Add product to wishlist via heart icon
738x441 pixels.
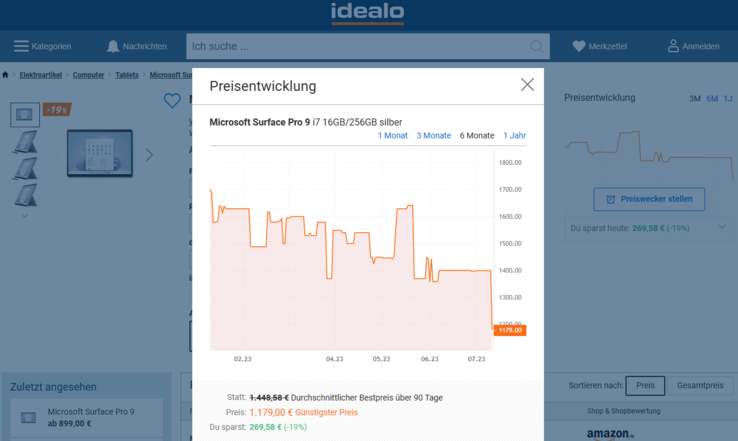click(x=172, y=100)
